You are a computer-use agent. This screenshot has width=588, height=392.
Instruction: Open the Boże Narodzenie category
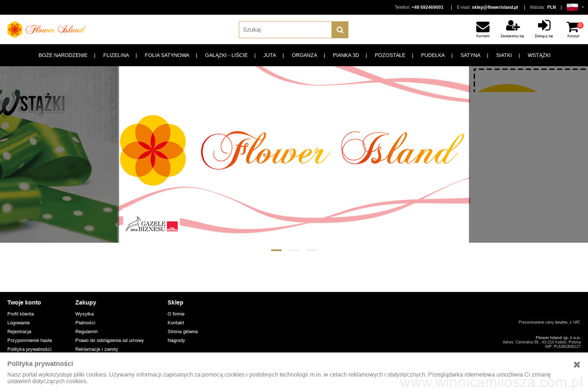63,55
